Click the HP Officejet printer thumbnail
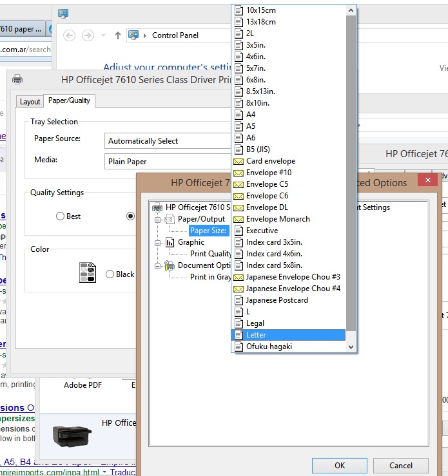The height and width of the screenshot is (476, 448). (x=72, y=436)
